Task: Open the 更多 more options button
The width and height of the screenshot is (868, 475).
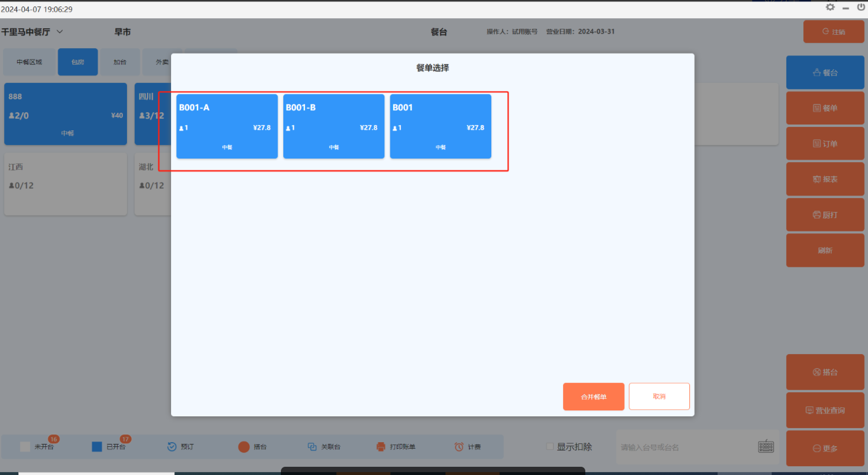Action: coord(825,449)
